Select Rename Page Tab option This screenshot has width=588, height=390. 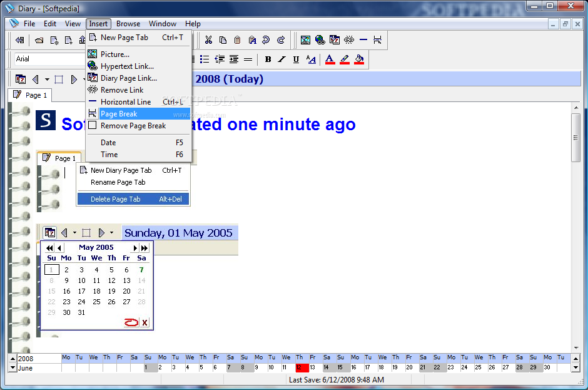point(133,182)
